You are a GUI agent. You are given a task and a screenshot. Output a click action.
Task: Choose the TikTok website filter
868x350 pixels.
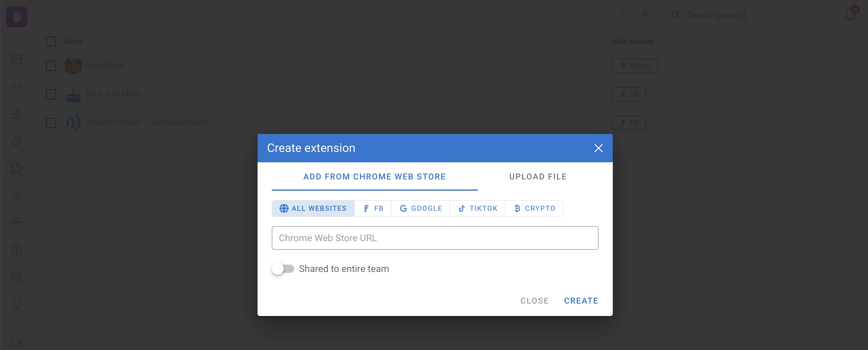coord(478,208)
